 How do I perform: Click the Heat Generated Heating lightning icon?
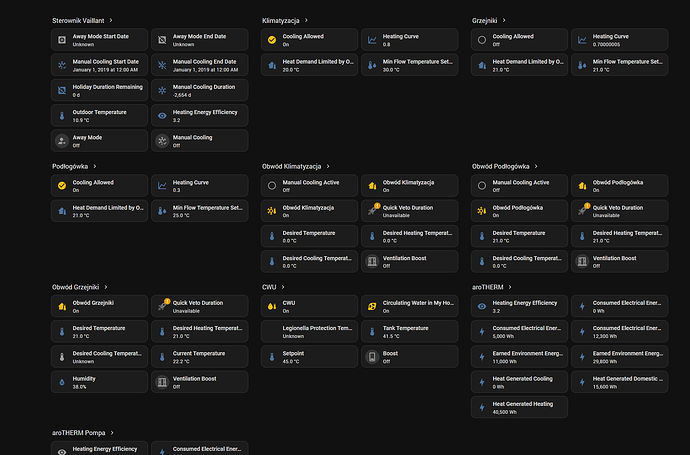point(482,407)
